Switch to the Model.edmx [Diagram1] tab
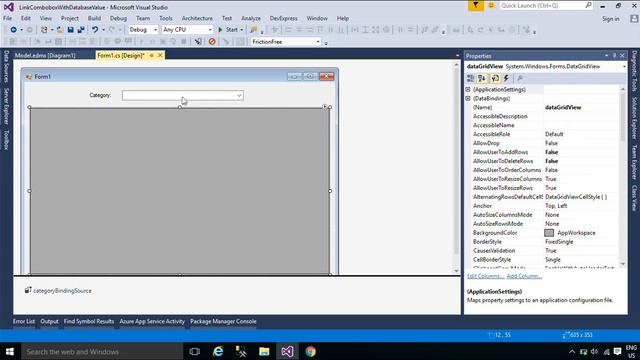Image resolution: width=640 pixels, height=360 pixels. point(45,56)
